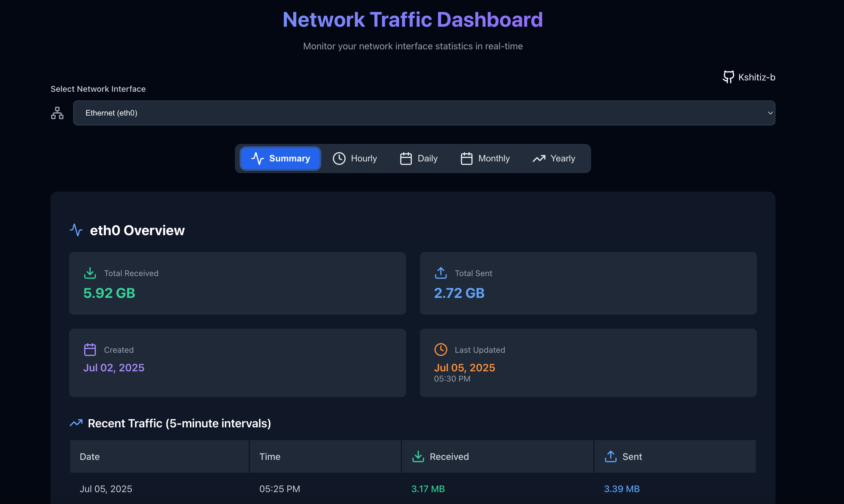This screenshot has width=844, height=504.
Task: Switch to the Hourly tab
Action: pyautogui.click(x=355, y=159)
